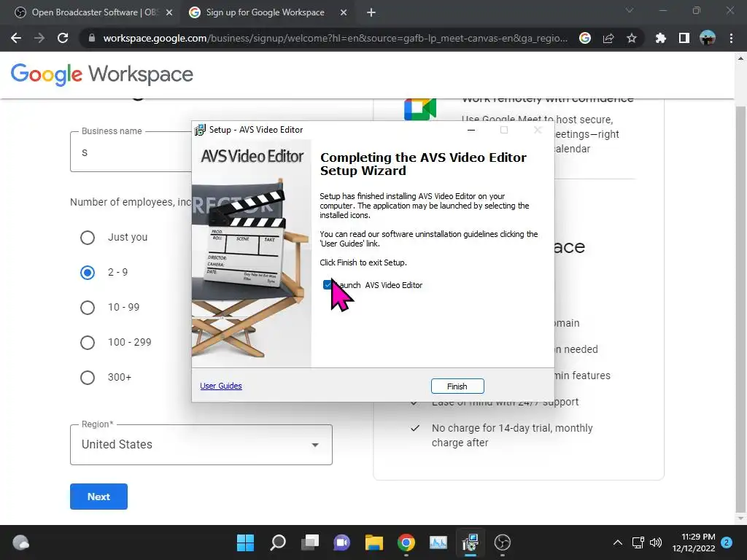Open the Chrome Extensions puzzle icon

660,38
